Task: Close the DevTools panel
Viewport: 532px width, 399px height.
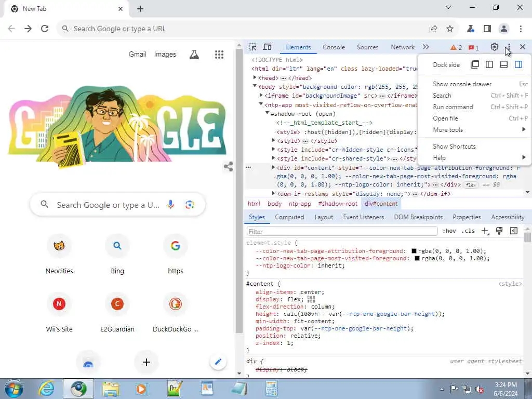Action: [x=523, y=47]
